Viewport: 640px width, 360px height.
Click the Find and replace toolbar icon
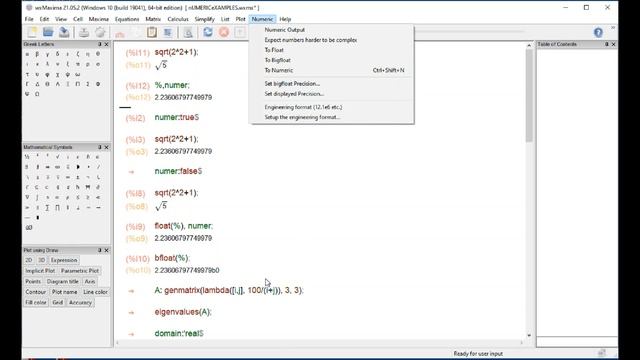[x=188, y=32]
